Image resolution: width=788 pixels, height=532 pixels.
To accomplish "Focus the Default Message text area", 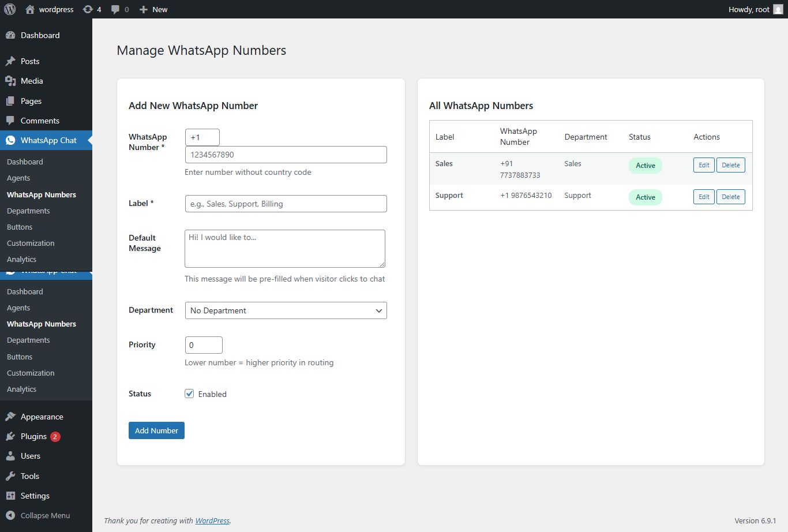I will click(x=285, y=249).
